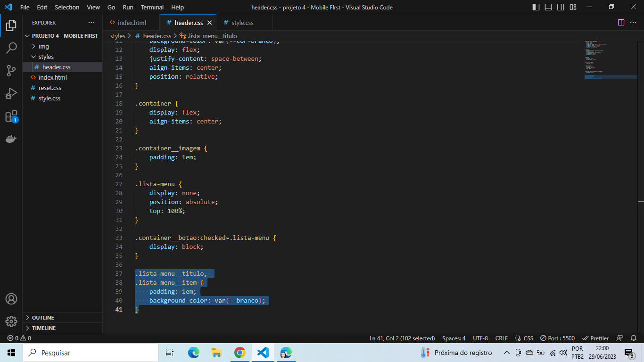Open the Run menu
The image size is (644, 362).
[x=128, y=7]
